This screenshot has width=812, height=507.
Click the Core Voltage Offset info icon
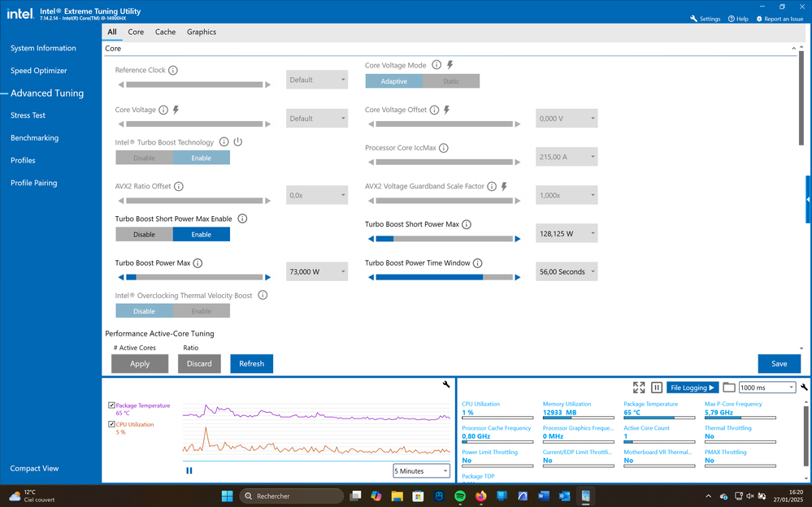[434, 110]
